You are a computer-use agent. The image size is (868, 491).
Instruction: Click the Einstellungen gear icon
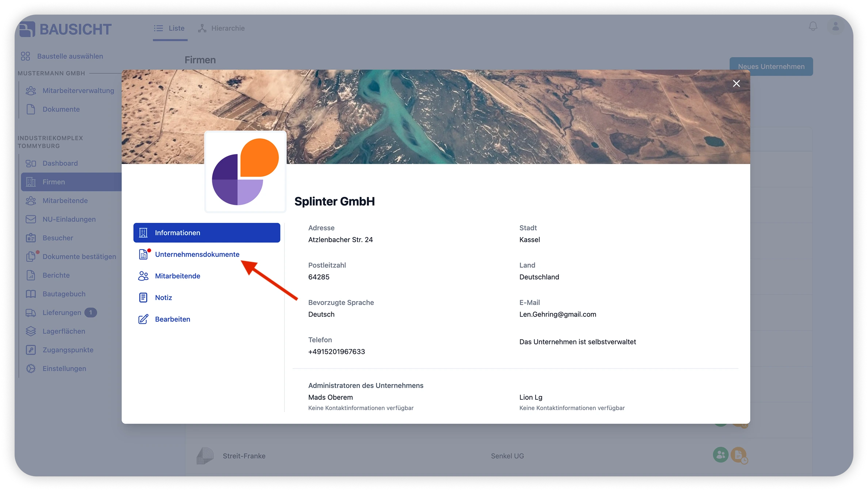[x=31, y=369]
